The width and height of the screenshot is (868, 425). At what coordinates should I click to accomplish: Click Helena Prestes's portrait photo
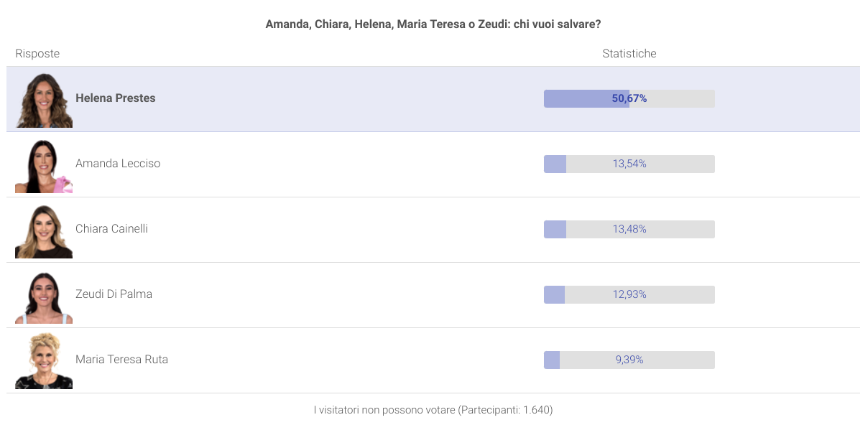pos(44,99)
